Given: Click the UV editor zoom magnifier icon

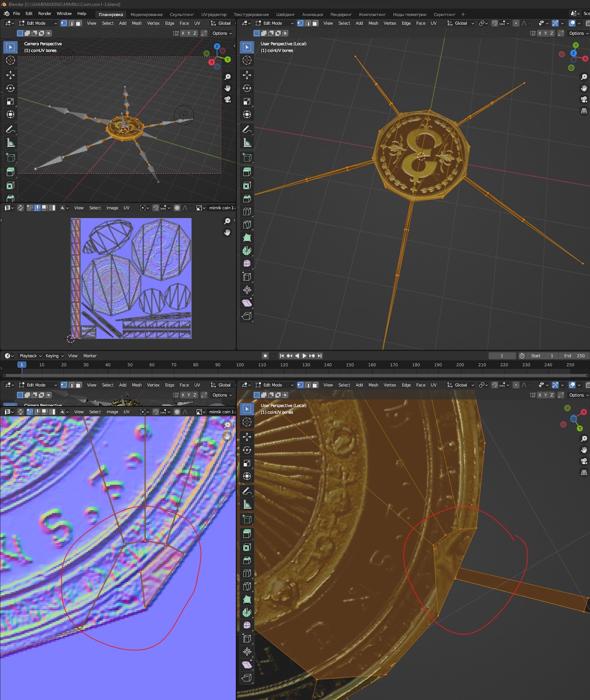Looking at the screenshot, I should click(227, 221).
